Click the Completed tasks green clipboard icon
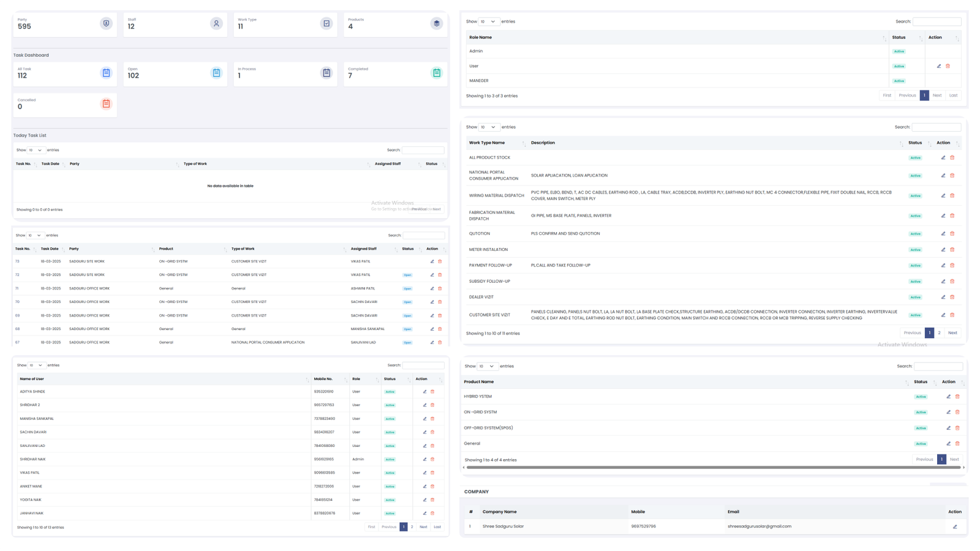Screen dimensions: 980x551 coord(437,73)
